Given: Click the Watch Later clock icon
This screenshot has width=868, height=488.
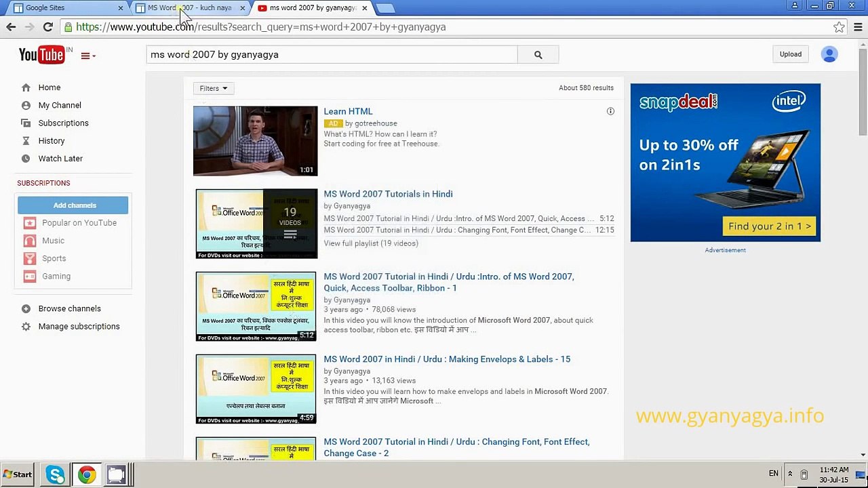Looking at the screenshot, I should click(x=26, y=158).
